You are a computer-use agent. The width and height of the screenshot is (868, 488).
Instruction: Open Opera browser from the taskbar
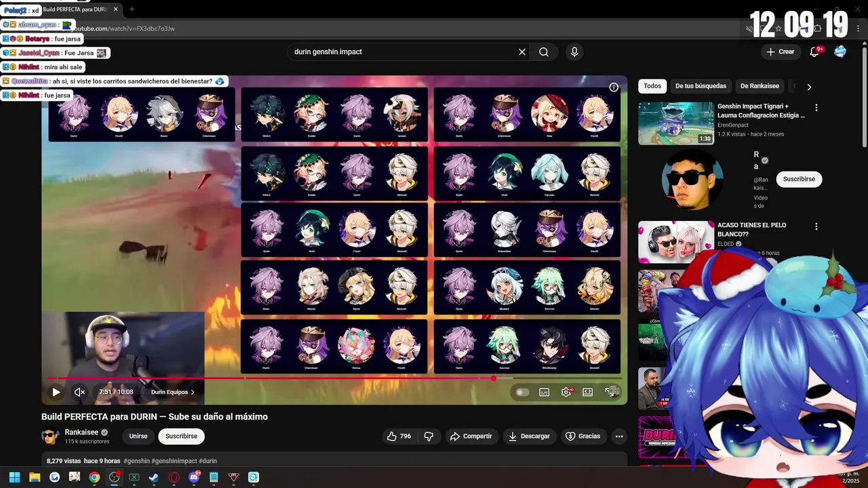click(x=174, y=477)
